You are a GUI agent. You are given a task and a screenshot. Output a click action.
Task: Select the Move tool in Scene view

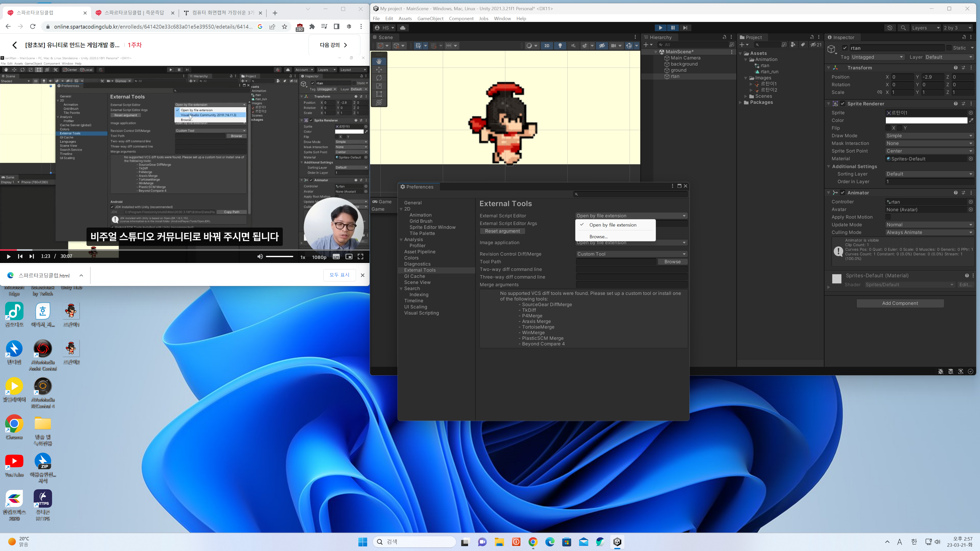point(379,70)
